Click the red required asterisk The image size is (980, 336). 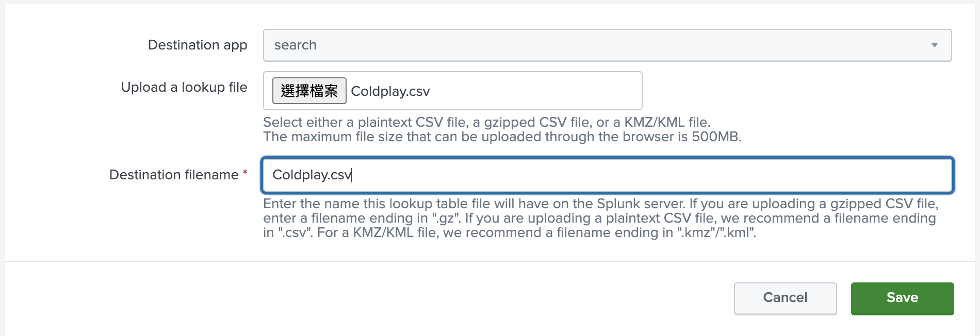click(x=245, y=173)
